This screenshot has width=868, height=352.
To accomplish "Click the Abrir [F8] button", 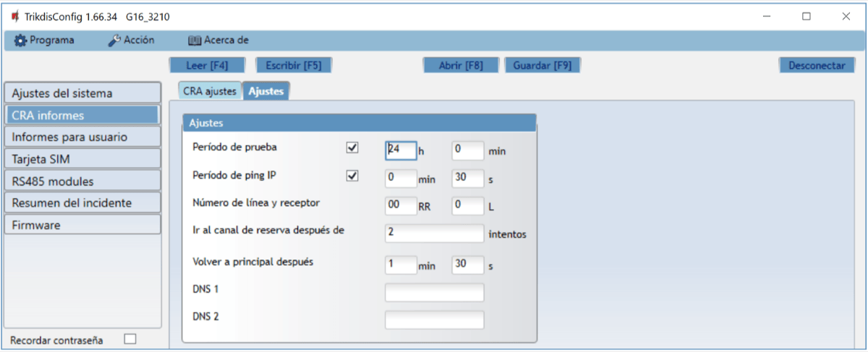I will (461, 65).
